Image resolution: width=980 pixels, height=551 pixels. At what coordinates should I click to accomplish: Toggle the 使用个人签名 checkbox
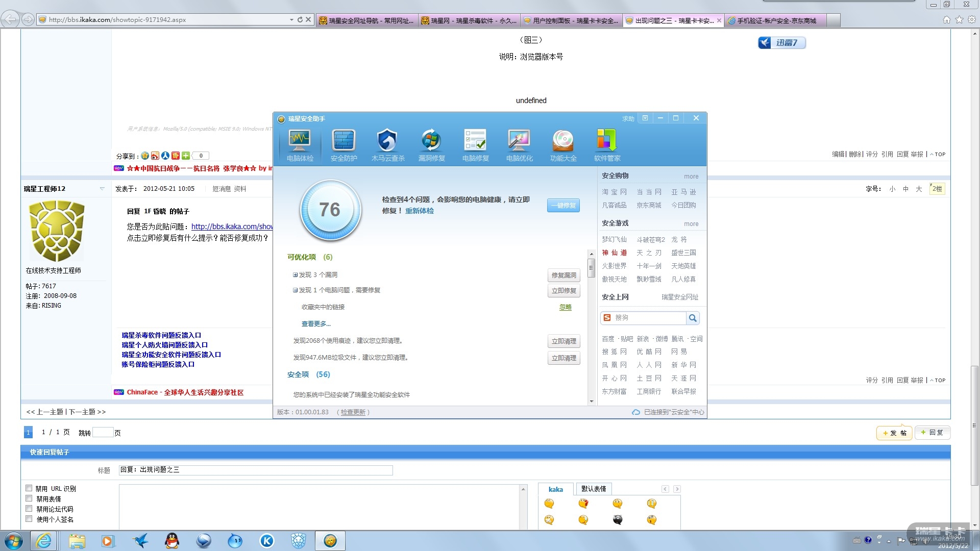pos(29,519)
